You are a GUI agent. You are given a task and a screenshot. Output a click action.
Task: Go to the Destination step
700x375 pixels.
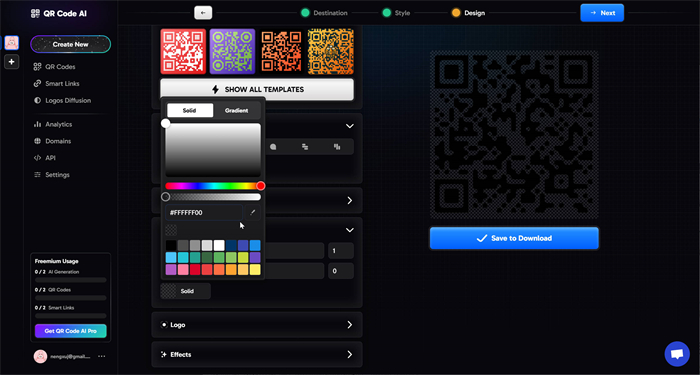pos(325,13)
